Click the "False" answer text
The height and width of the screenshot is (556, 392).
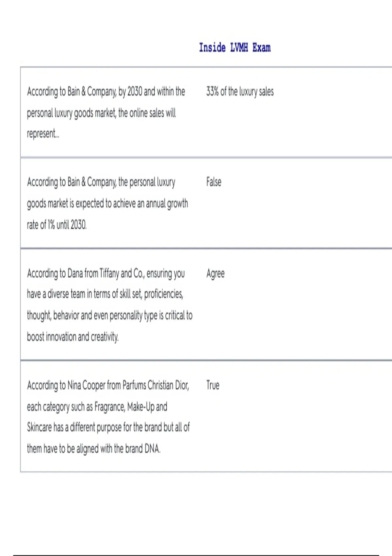[x=214, y=182]
